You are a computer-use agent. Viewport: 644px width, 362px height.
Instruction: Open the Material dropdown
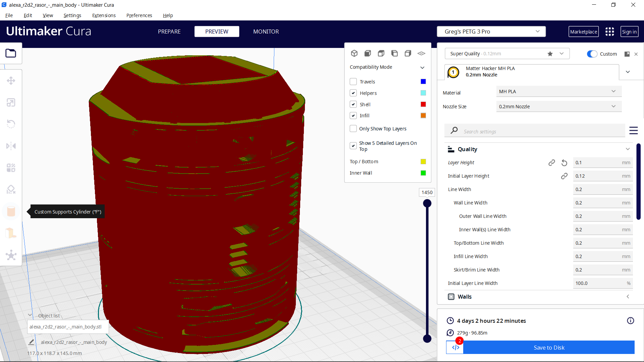tap(558, 91)
